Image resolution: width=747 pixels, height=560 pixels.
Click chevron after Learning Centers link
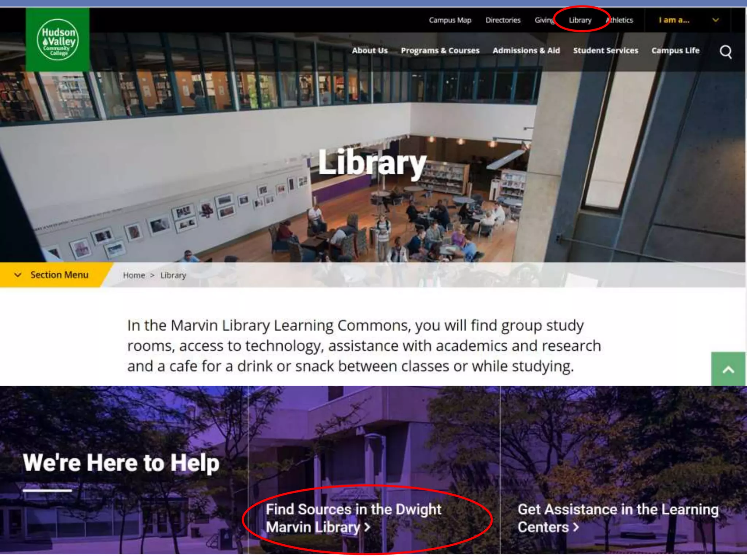tap(576, 527)
